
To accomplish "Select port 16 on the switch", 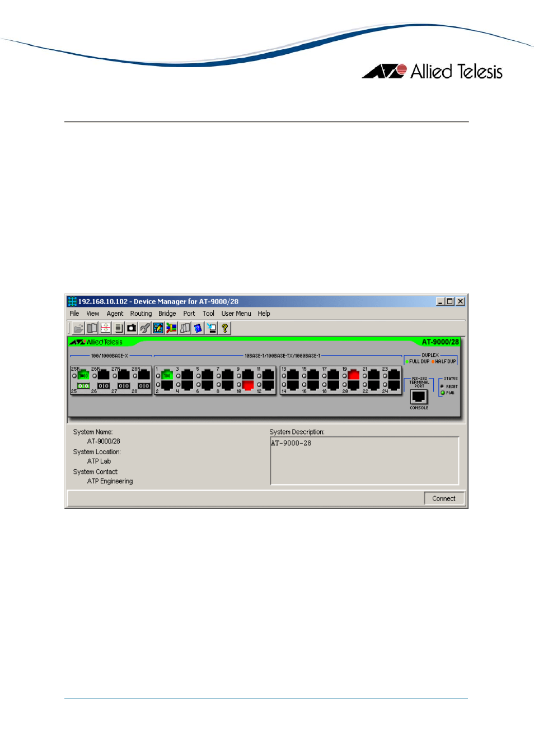I will click(313, 385).
